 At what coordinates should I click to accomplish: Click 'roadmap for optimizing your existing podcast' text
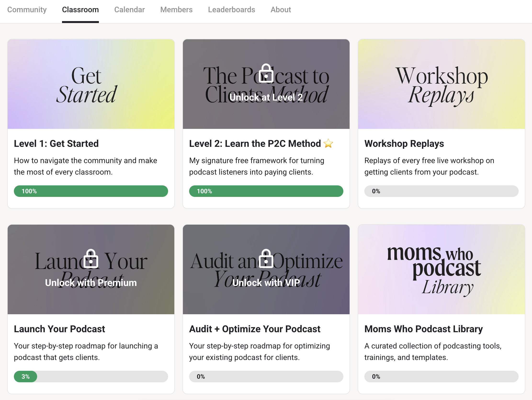(x=260, y=352)
